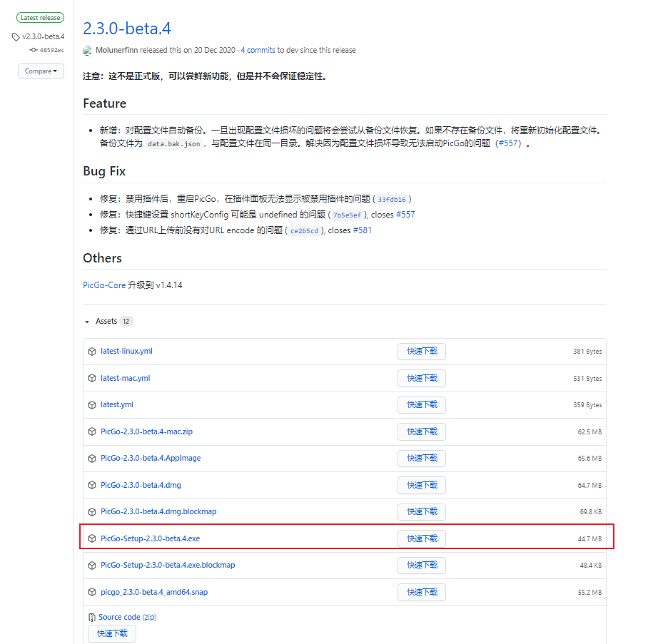Viewport: 663px width, 644px height.
Task: Click the Assets count badge 12
Action: coord(126,322)
